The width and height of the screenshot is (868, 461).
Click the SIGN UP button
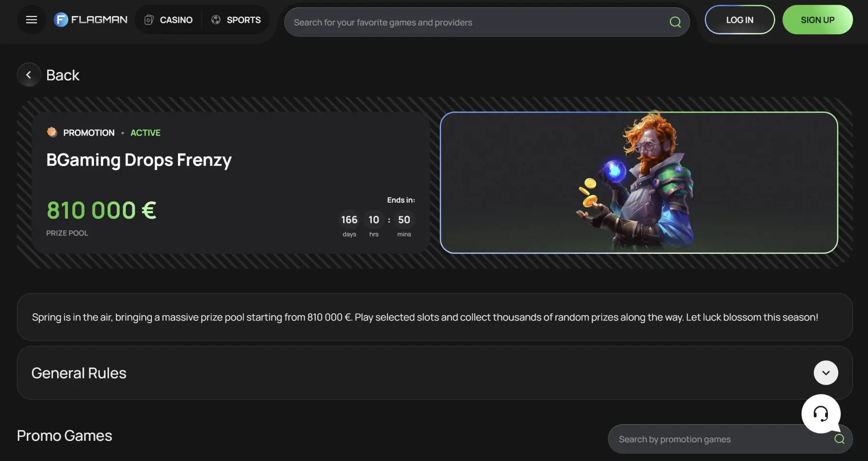[817, 20]
